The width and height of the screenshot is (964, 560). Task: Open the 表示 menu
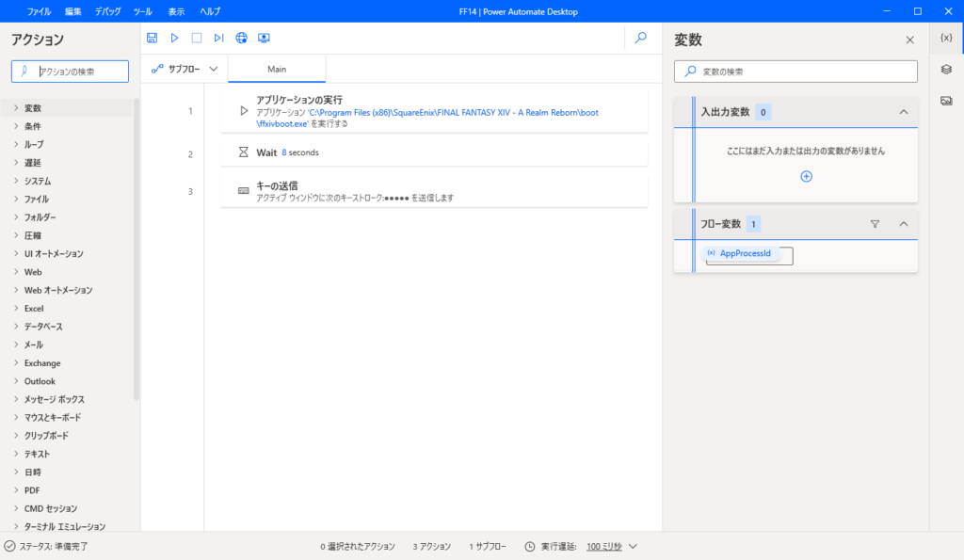coord(176,11)
